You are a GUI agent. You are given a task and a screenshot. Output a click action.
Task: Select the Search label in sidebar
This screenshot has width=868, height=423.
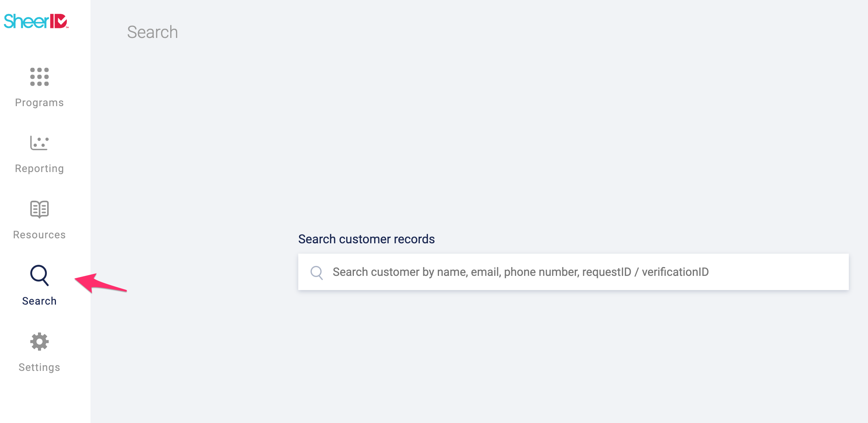coord(39,301)
